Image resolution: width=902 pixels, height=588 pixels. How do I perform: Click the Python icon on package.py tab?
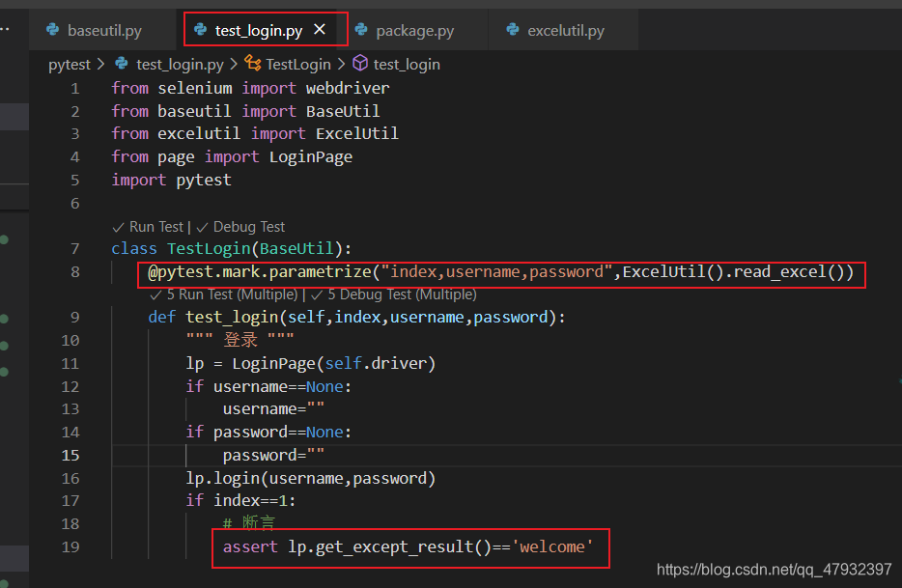point(360,29)
